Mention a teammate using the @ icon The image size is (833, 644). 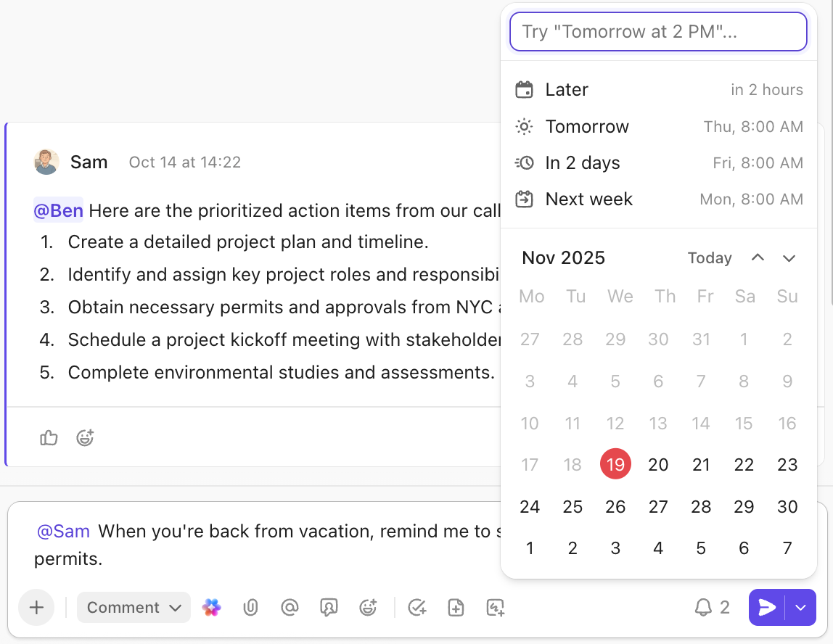(290, 608)
